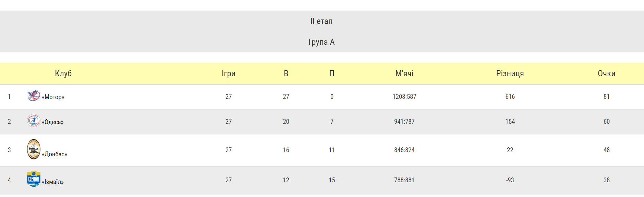
Task: Select the Очки column header
Action: pos(607,74)
